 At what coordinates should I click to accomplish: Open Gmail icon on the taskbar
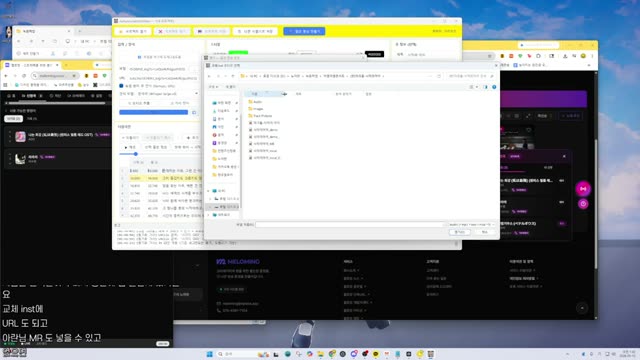click(x=387, y=354)
